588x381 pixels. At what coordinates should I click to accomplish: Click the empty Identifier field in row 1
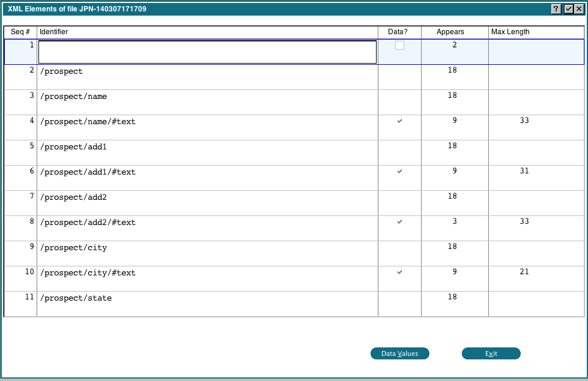(207, 52)
